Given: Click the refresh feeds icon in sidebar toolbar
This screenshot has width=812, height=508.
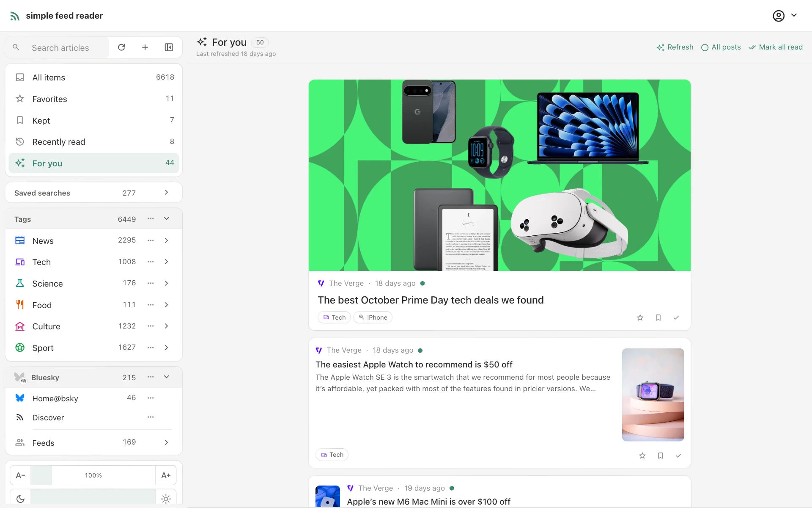Looking at the screenshot, I should click(121, 47).
